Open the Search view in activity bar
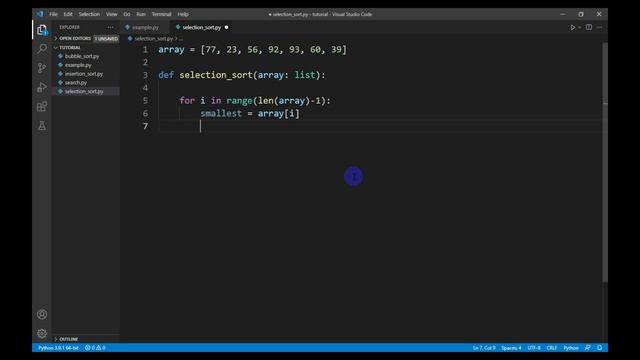 [x=42, y=49]
